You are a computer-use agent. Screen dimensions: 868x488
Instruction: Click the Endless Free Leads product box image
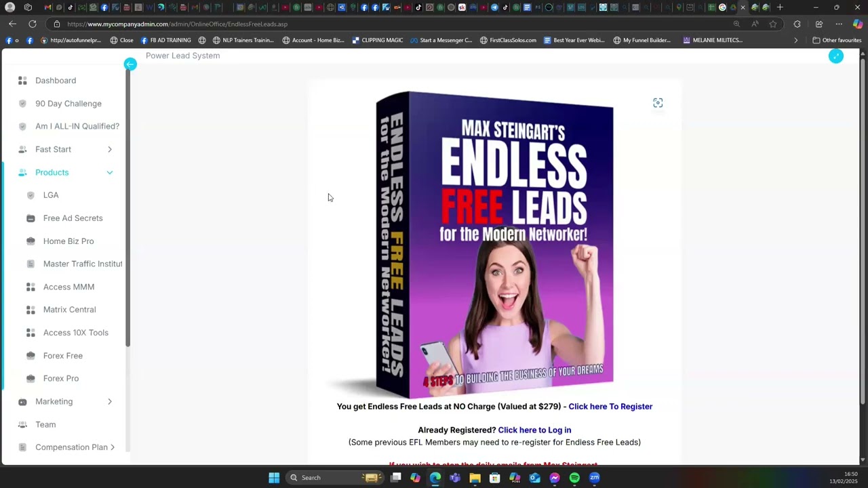click(494, 244)
